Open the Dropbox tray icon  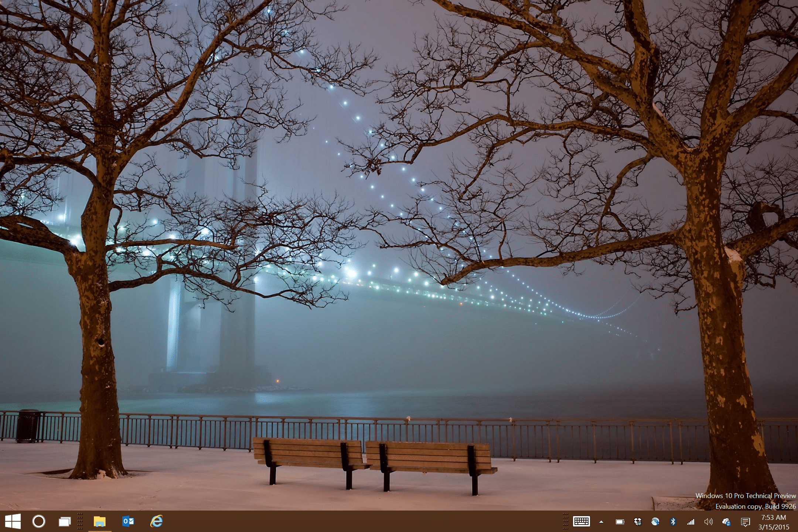point(637,522)
